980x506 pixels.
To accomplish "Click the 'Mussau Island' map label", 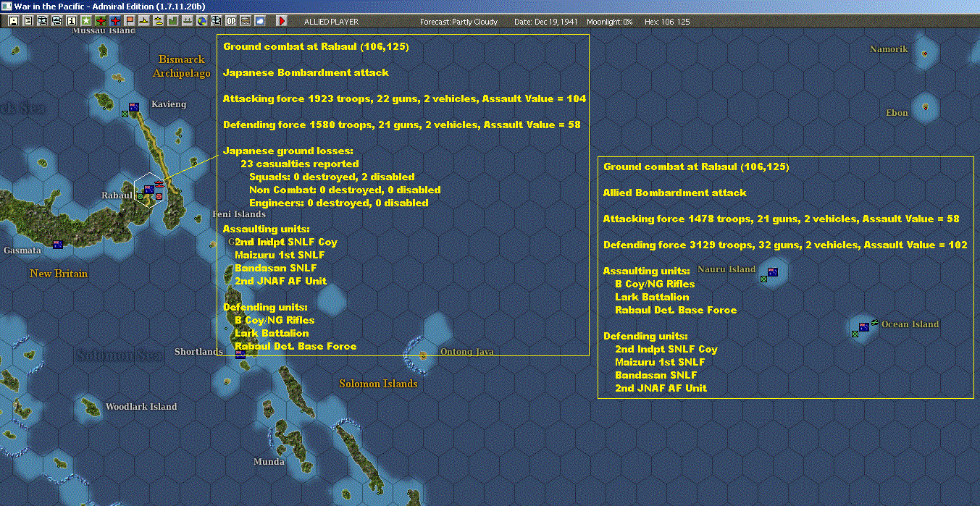I will coord(104,31).
